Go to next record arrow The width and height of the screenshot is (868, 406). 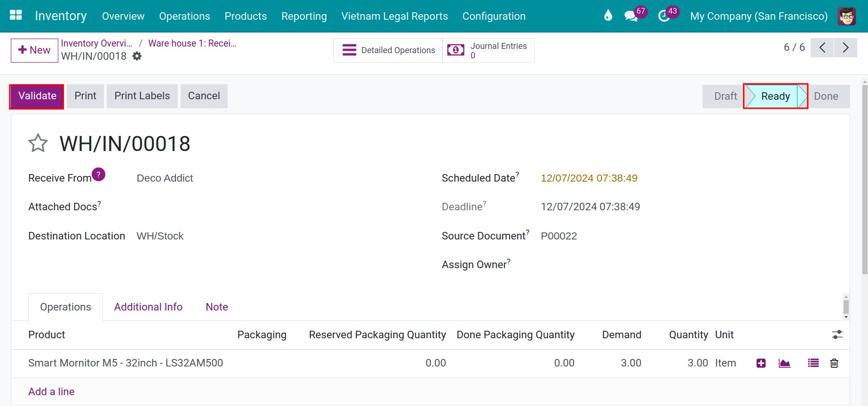845,48
